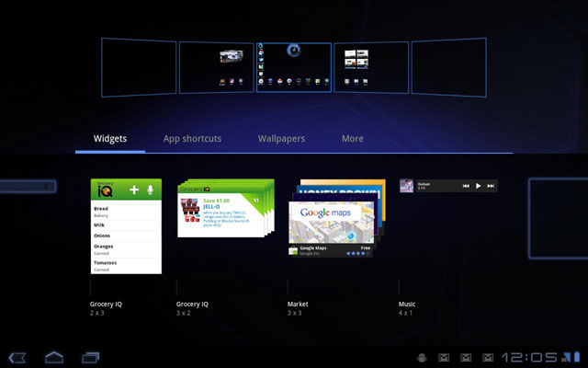The image size is (588, 368).
Task: Tap the clock showing 12:05
Action: pos(530,357)
